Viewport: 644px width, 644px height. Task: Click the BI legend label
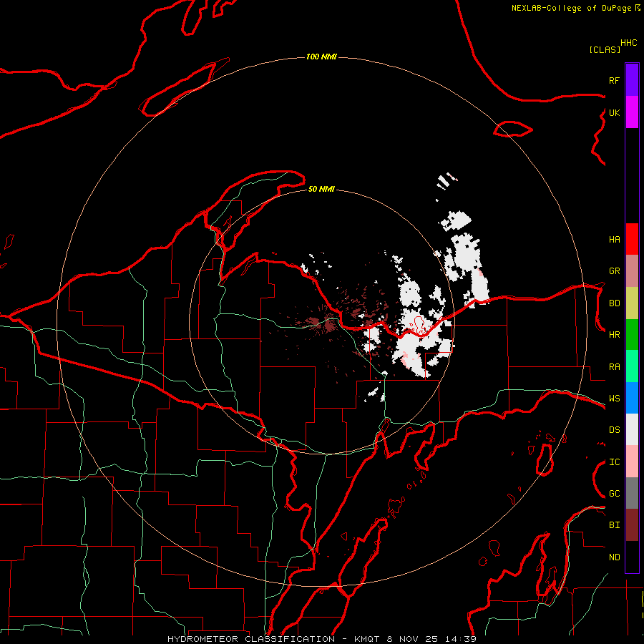614,525
